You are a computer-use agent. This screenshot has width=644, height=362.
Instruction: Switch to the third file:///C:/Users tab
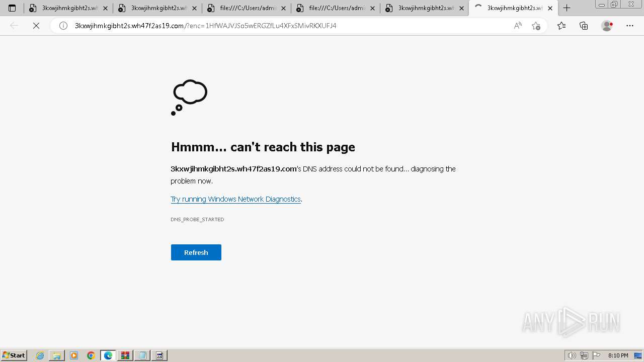[x=247, y=8]
